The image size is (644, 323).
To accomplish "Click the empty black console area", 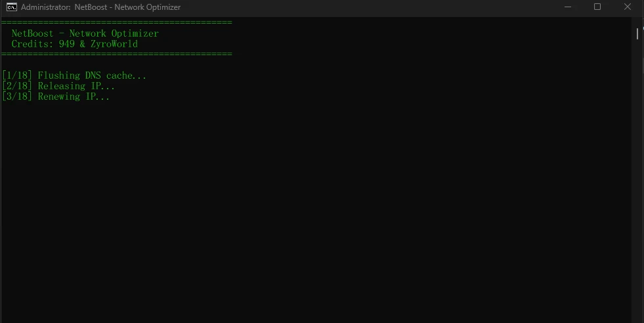I will [x=316, y=205].
